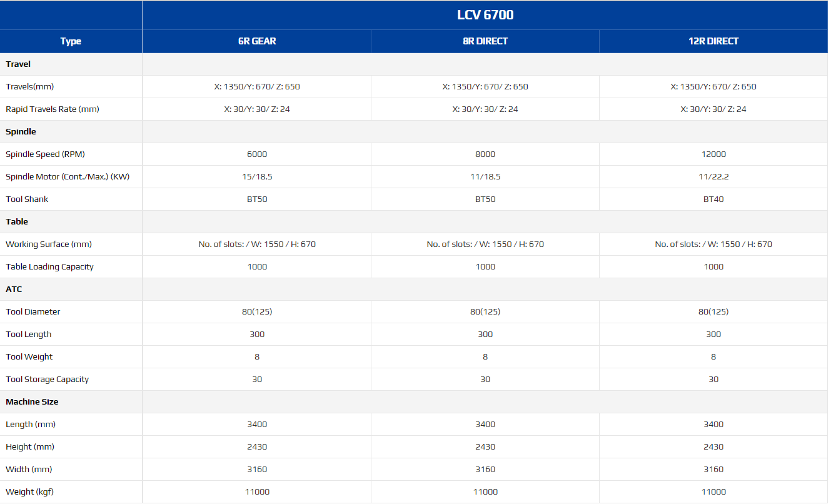Select the Rapid Travels Rate (mm) label
Image resolution: width=831 pixels, height=504 pixels.
point(53,109)
